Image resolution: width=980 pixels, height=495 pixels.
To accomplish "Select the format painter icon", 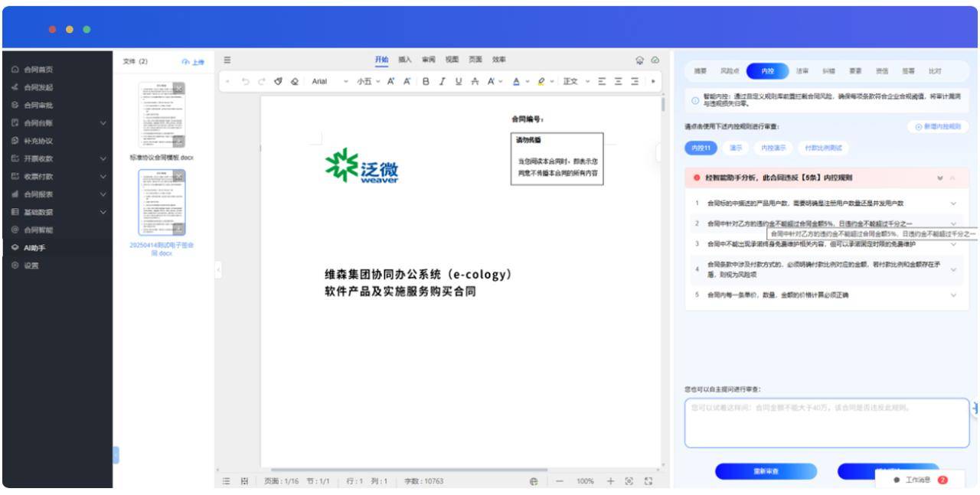I will click(278, 82).
